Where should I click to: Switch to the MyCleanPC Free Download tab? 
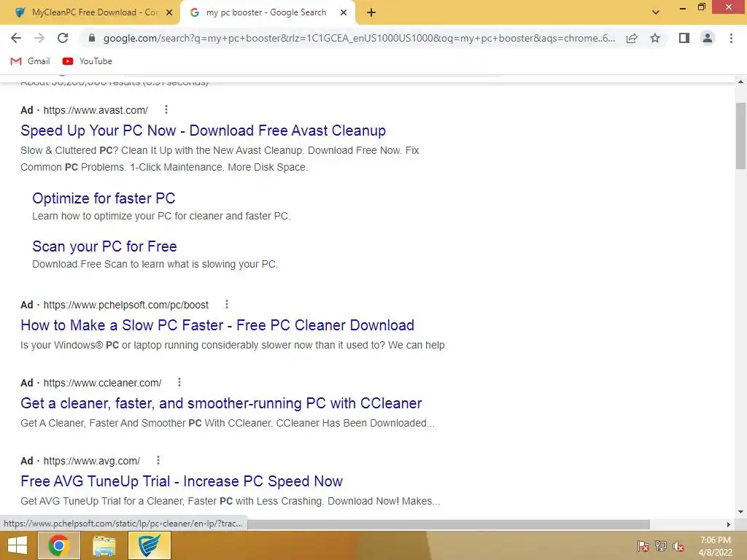90,13
